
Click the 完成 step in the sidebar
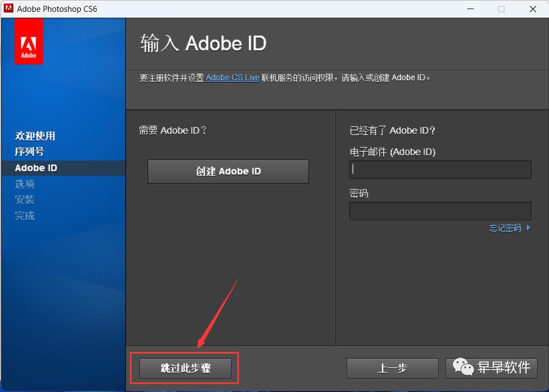click(x=25, y=216)
